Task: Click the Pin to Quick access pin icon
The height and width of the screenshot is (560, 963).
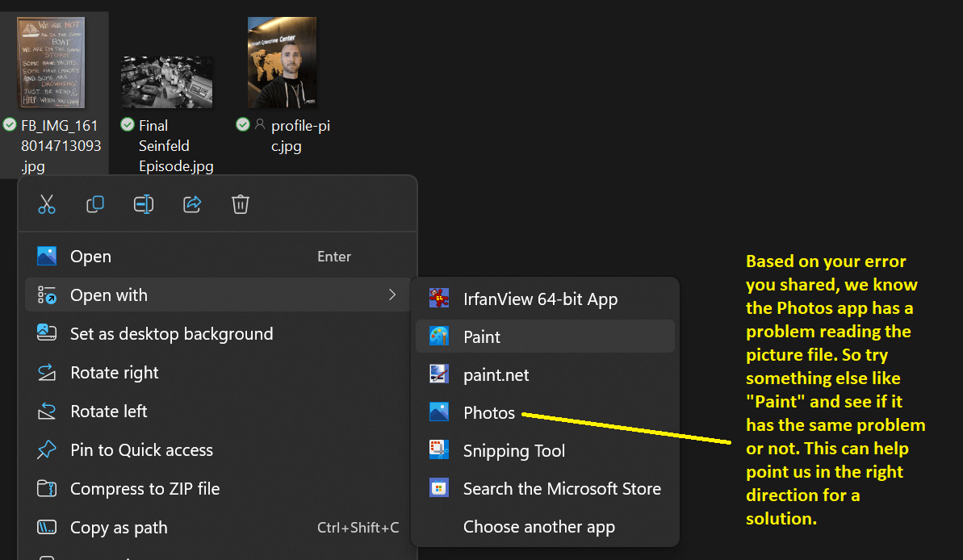Action: pos(47,450)
